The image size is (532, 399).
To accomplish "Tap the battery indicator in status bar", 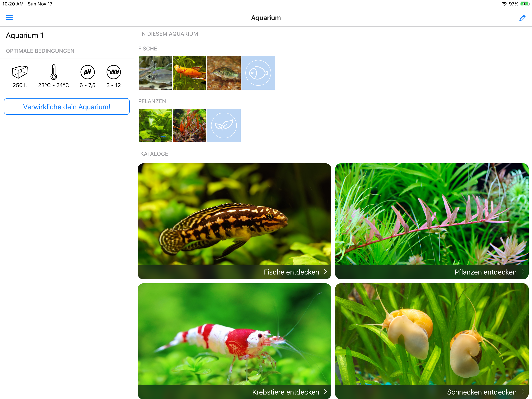I will click(x=524, y=4).
